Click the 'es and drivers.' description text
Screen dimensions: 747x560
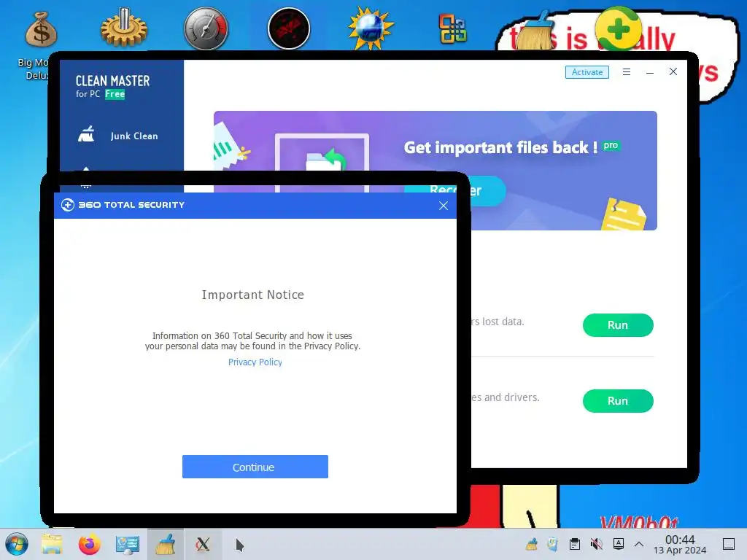(x=506, y=397)
